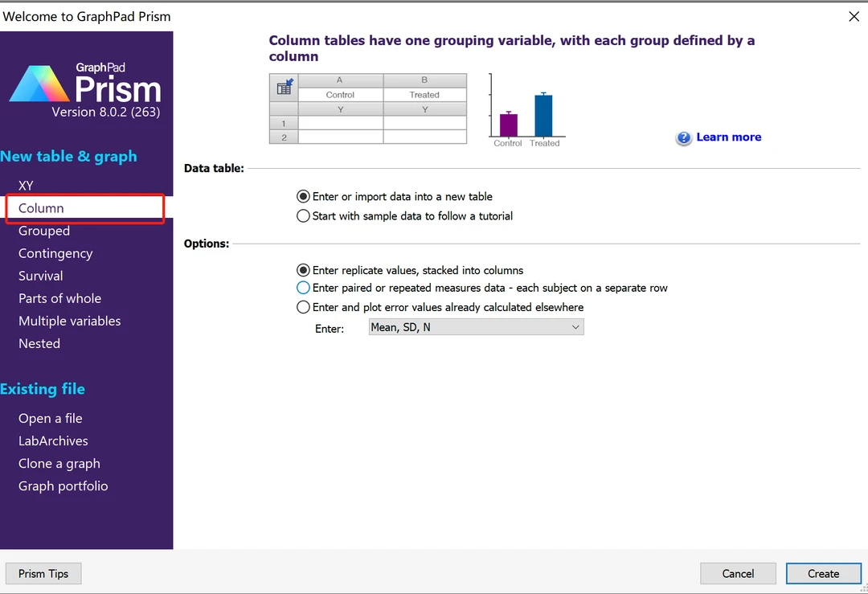The height and width of the screenshot is (594, 868).
Task: Click the Learn more link
Action: tap(728, 137)
